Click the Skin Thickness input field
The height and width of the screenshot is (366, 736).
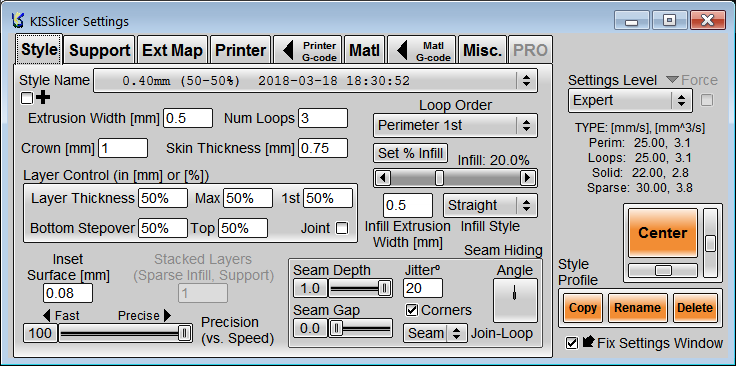coord(323,148)
